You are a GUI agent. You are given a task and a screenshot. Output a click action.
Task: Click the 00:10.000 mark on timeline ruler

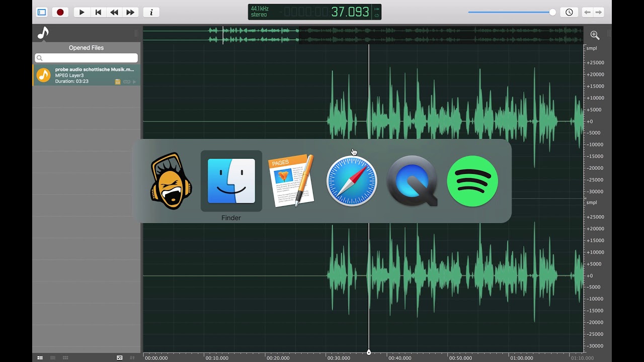[x=217, y=358]
